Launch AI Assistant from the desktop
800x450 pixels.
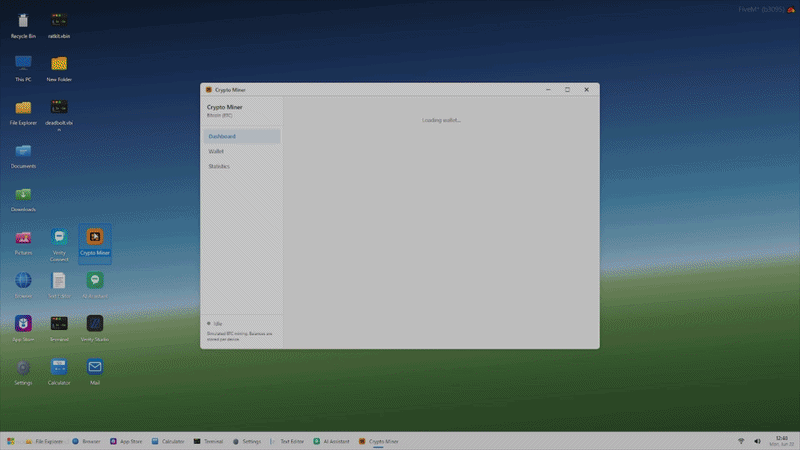coord(94,286)
